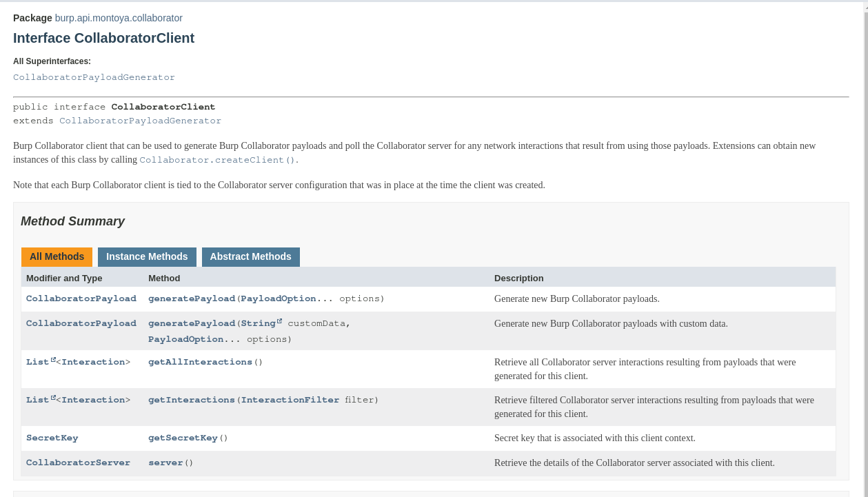Switch to the Instance Methods tab
Screen dimensions: 868x497
147,256
